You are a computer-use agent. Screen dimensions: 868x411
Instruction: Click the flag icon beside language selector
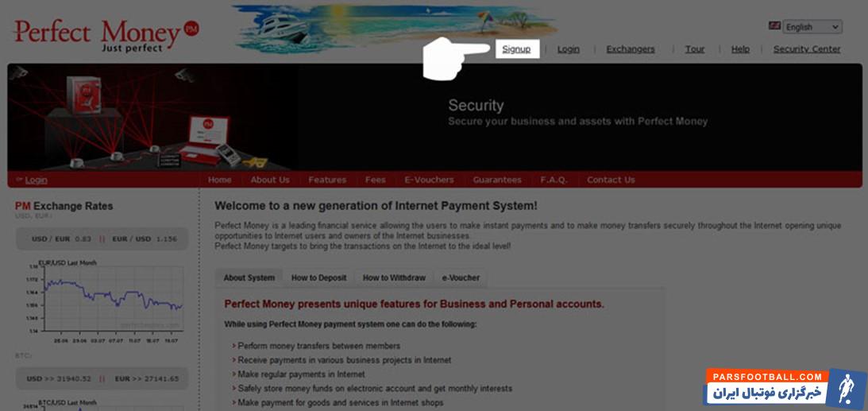pos(774,26)
